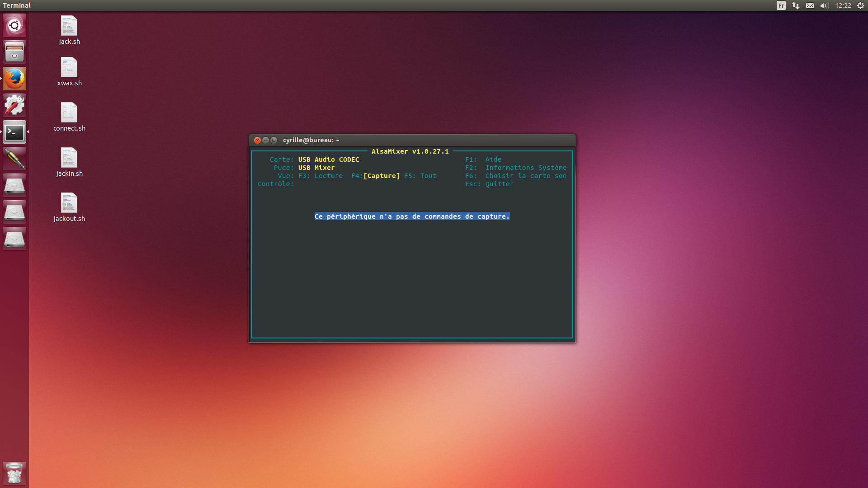Open the sound volume indicator menu
The height and width of the screenshot is (488, 868).
824,5
